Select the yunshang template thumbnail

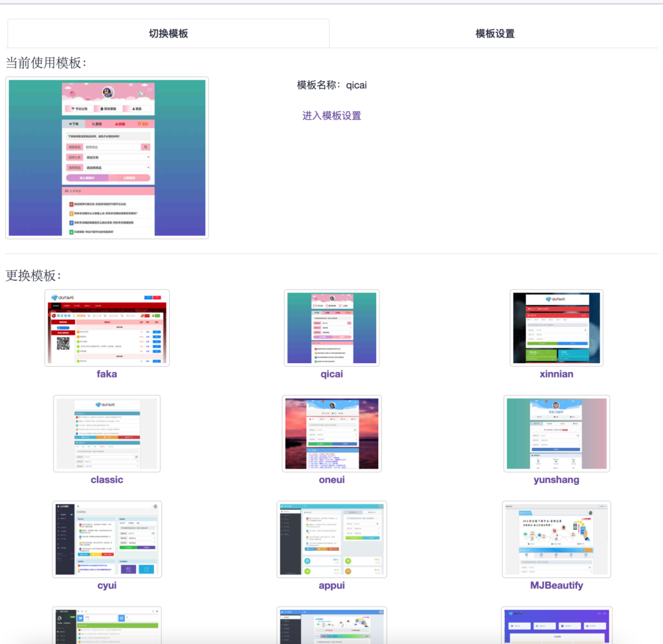556,434
